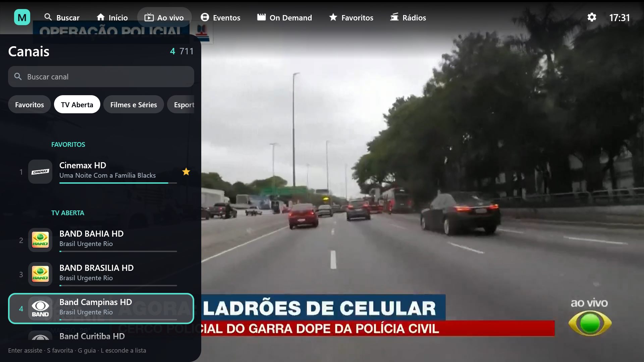Click the FAVORITOS section header
The height and width of the screenshot is (362, 644).
click(68, 144)
